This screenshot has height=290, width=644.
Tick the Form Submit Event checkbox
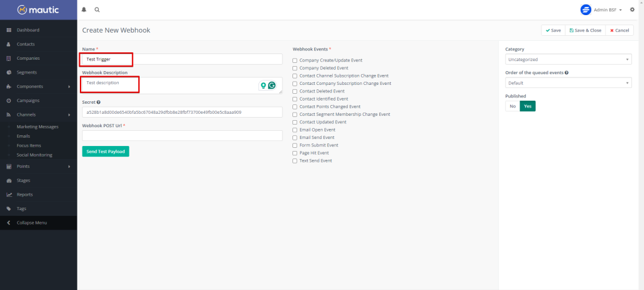coord(295,145)
